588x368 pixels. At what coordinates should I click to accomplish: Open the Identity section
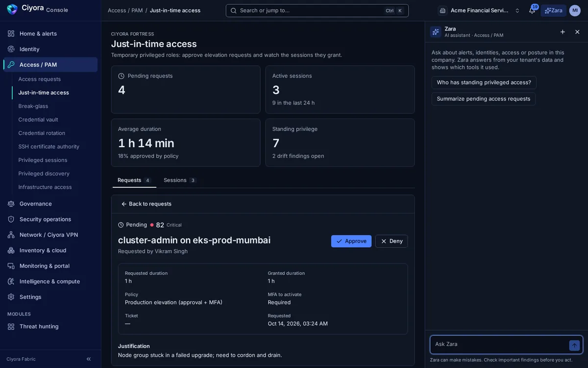(x=50, y=49)
